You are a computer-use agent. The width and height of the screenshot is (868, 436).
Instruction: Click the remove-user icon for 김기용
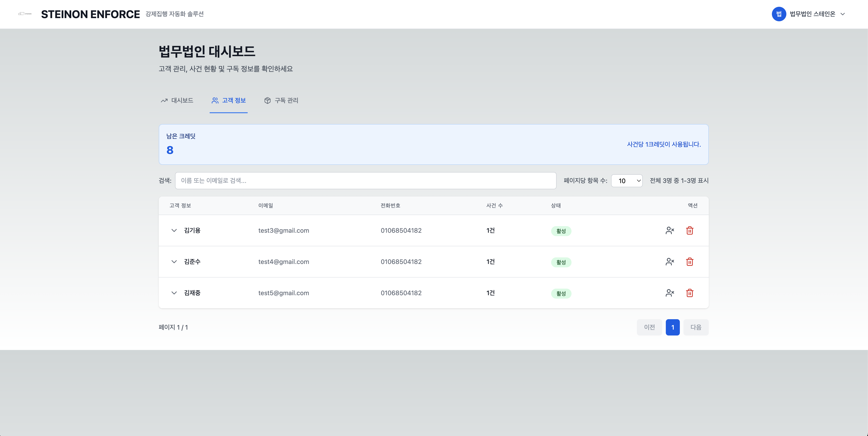click(x=669, y=230)
